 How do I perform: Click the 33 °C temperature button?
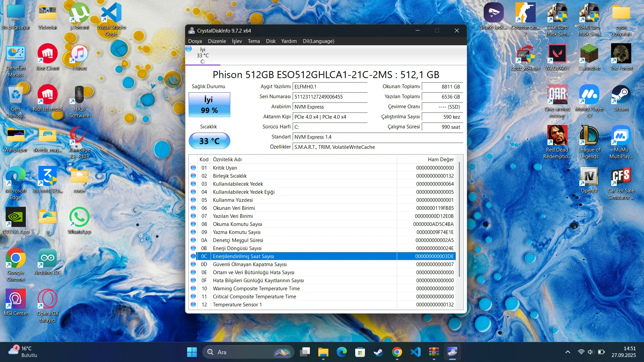pos(209,141)
